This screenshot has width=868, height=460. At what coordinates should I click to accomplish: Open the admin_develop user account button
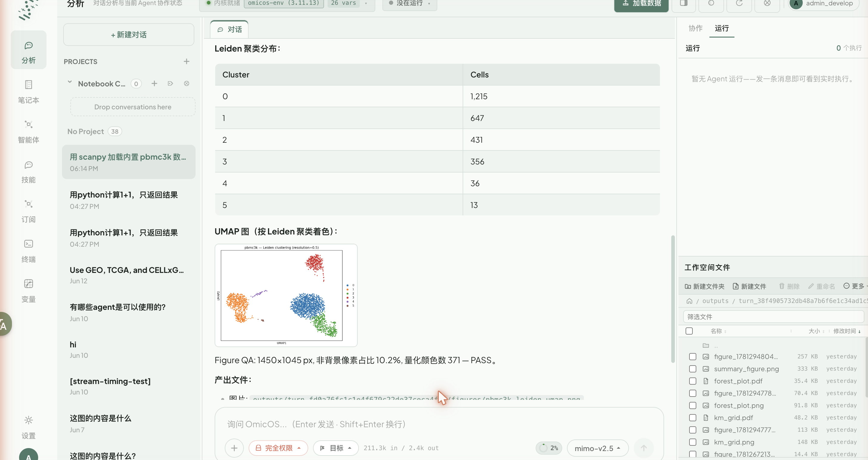pyautogui.click(x=824, y=3)
